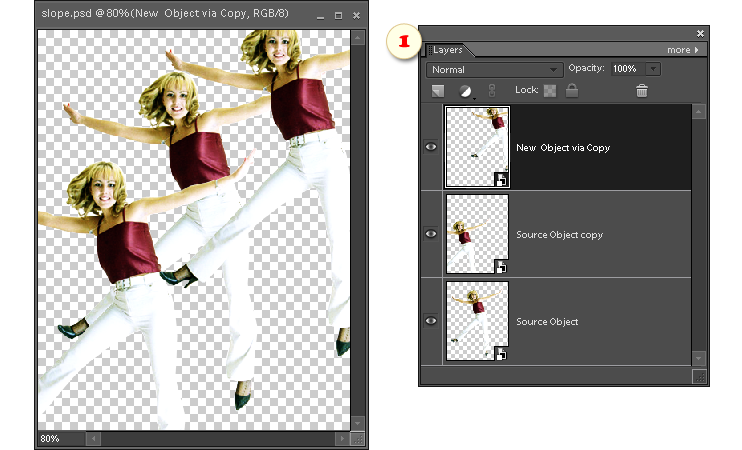
Task: Open the create adjustment layer icon
Action: coord(466,91)
